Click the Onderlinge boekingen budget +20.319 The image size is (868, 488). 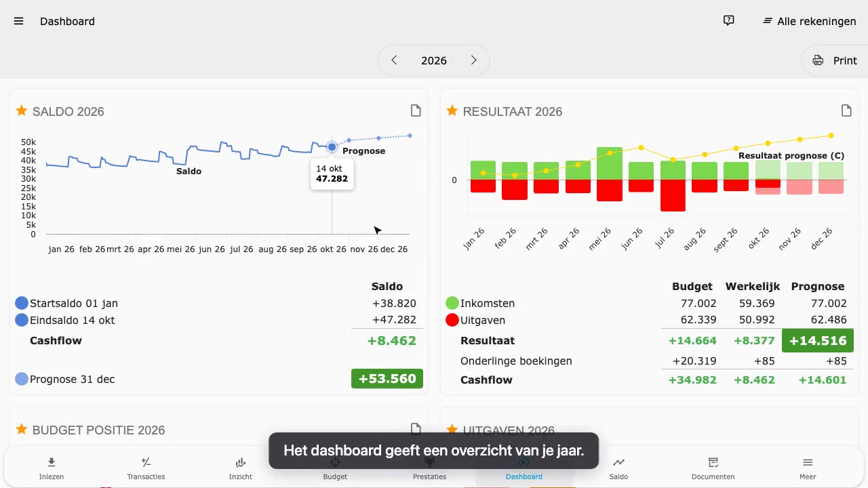pyautogui.click(x=694, y=361)
